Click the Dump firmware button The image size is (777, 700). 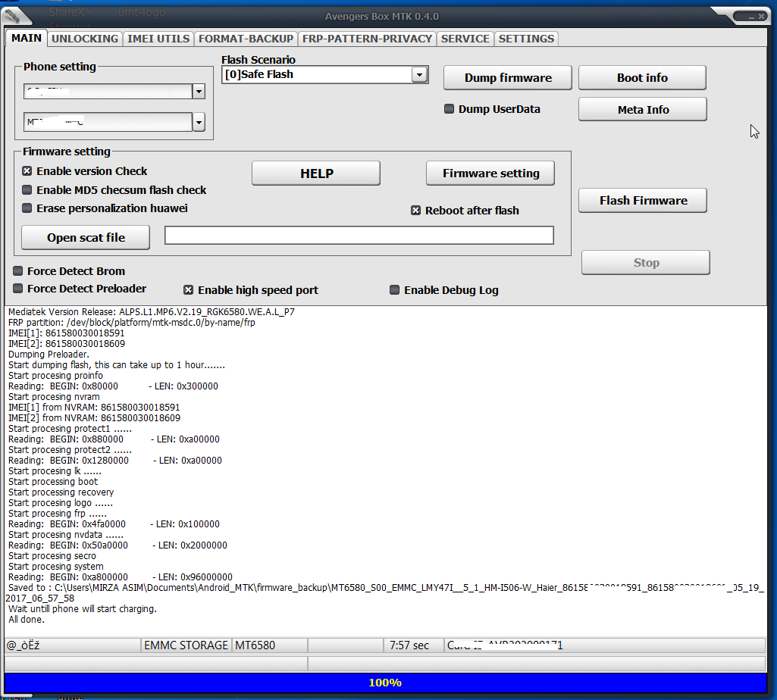point(508,78)
